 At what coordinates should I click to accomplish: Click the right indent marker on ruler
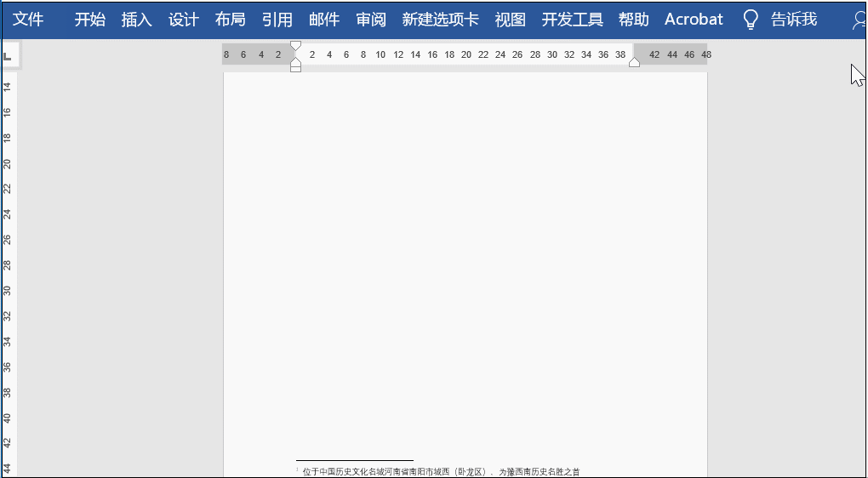pyautogui.click(x=634, y=62)
